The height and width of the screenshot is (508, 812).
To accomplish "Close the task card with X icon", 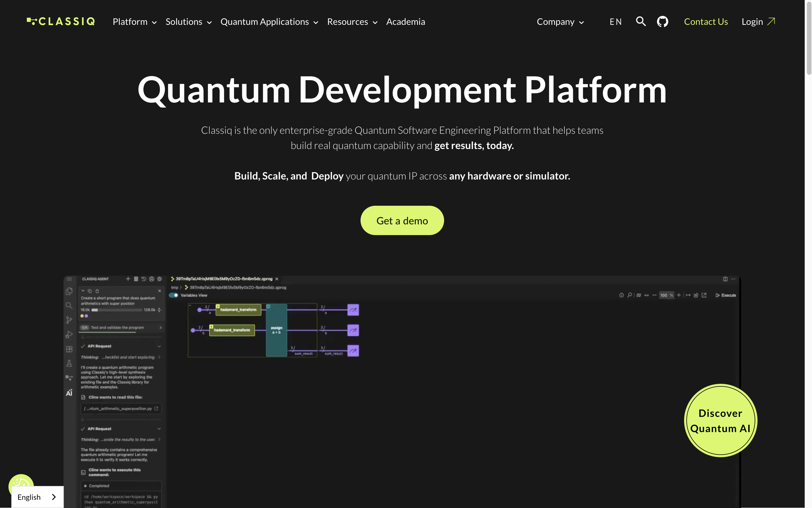I will tap(160, 291).
